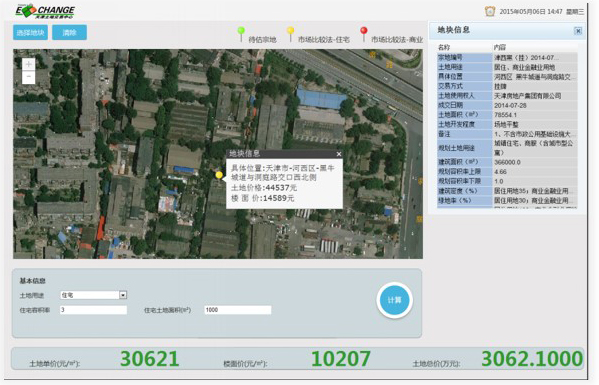Screen dimensions: 599x385
Task: Click the value 4.66
Action: point(500,171)
